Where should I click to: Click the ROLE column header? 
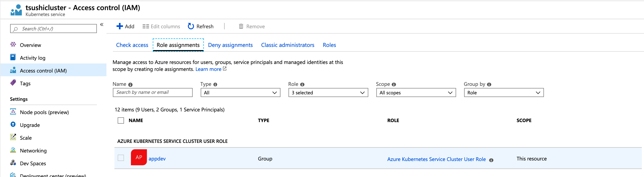393,120
